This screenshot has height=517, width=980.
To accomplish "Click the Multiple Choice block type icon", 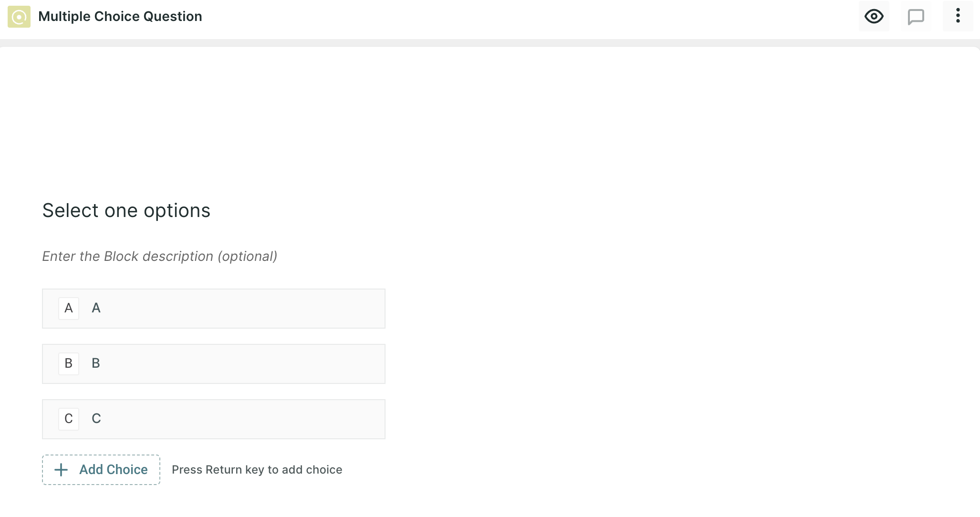I will (19, 17).
